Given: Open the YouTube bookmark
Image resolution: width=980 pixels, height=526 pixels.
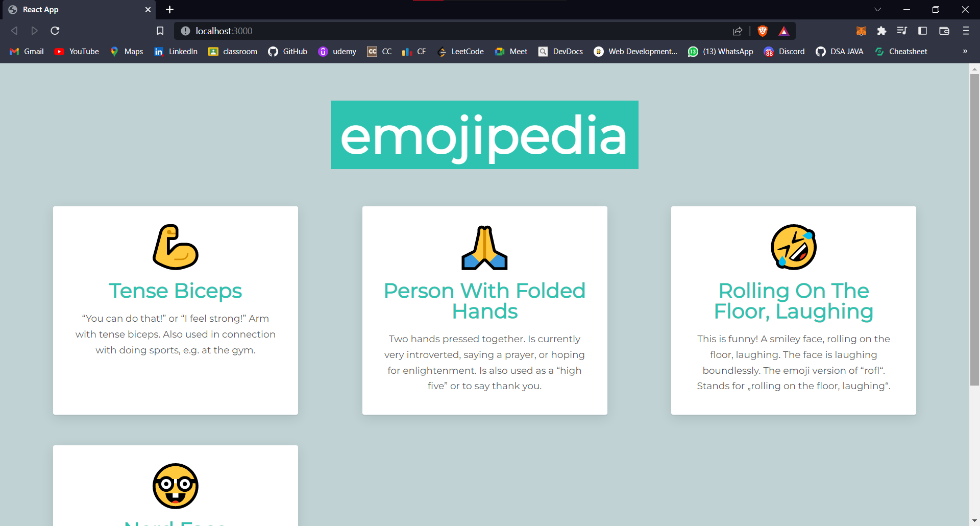Looking at the screenshot, I should click(x=76, y=51).
